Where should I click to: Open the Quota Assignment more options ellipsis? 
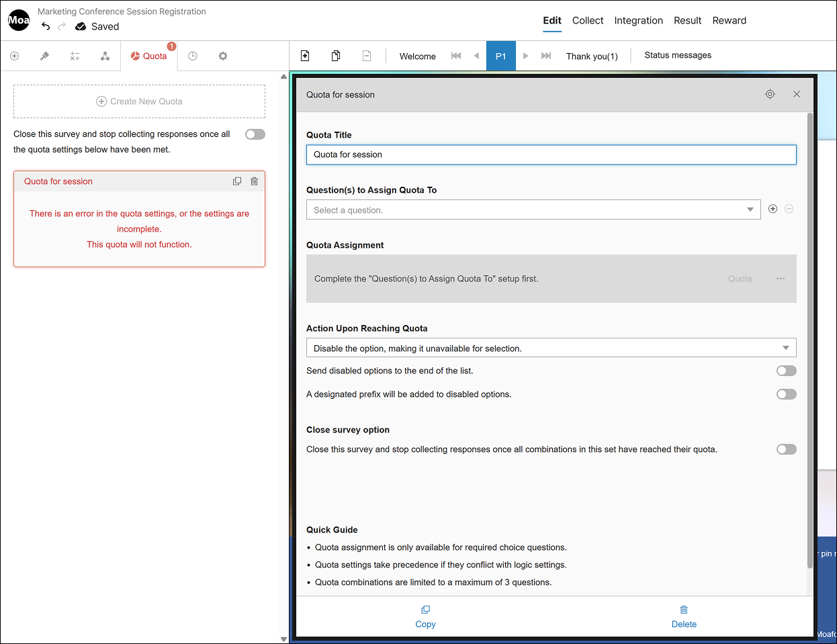click(x=781, y=279)
